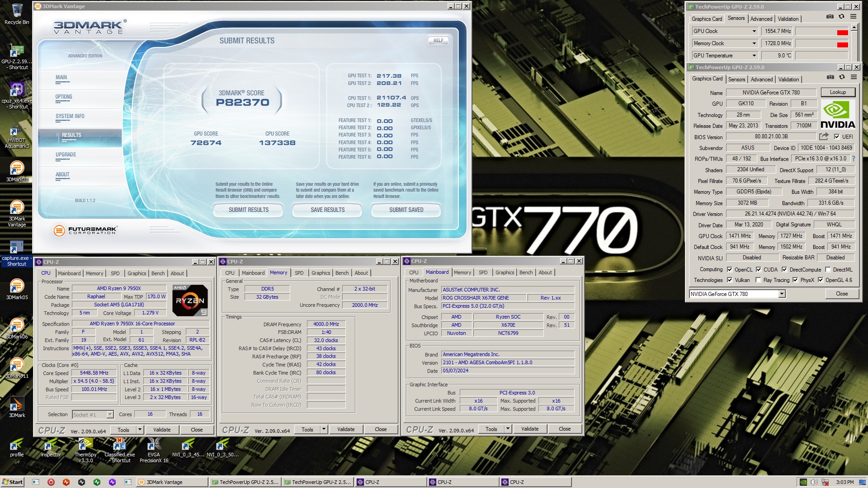Click the SAVE RESULTS button

point(327,210)
